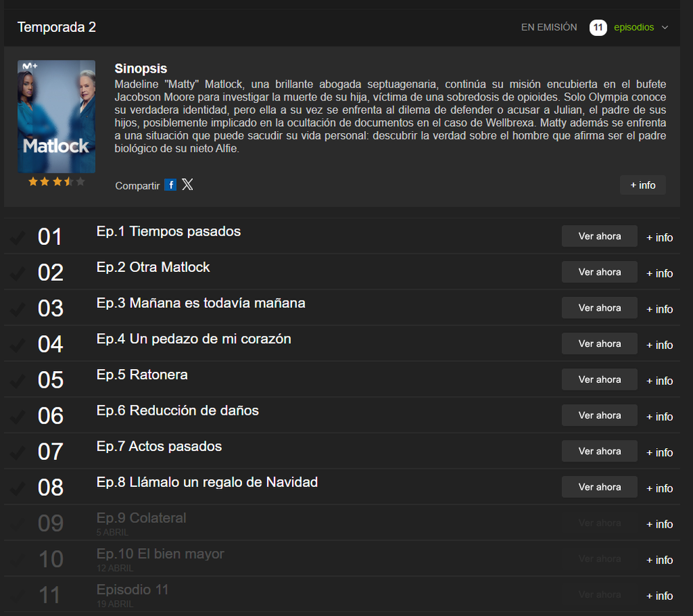
Task: Watch Ep.6 Reducción de daños now
Action: tap(599, 415)
